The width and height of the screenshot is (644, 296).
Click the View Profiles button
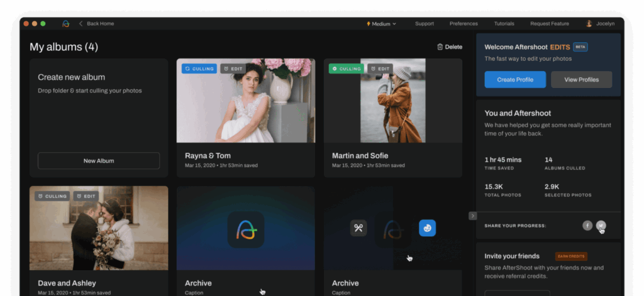coord(581,80)
